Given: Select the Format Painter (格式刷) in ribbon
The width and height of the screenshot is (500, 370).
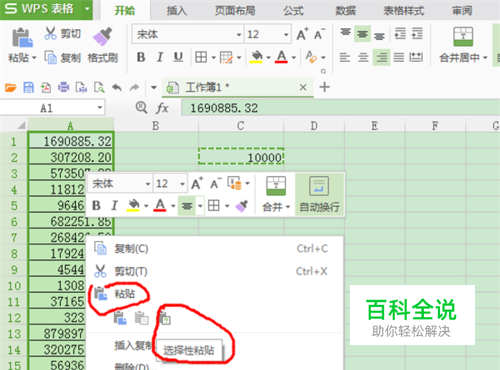Looking at the screenshot, I should point(103,46).
